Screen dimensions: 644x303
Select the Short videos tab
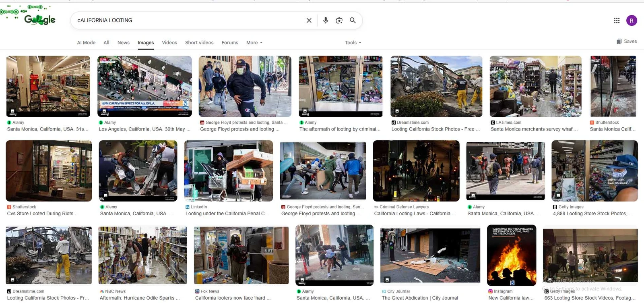[199, 43]
